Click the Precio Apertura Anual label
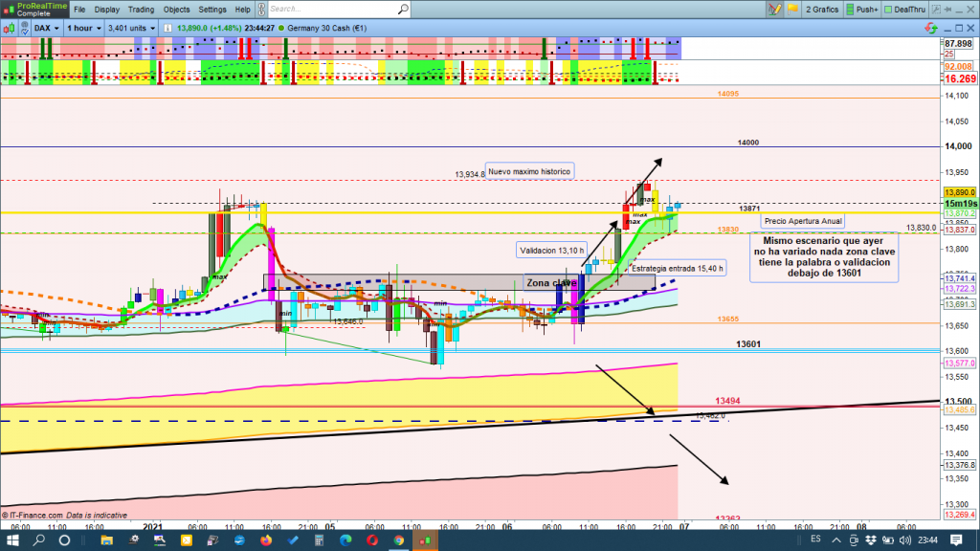Viewport: 980px width, 551px height. pyautogui.click(x=803, y=221)
